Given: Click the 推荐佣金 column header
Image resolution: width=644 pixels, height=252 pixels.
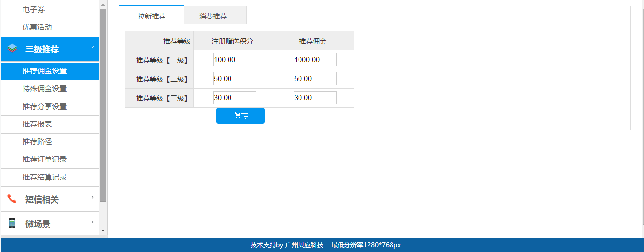Looking at the screenshot, I should [x=314, y=41].
